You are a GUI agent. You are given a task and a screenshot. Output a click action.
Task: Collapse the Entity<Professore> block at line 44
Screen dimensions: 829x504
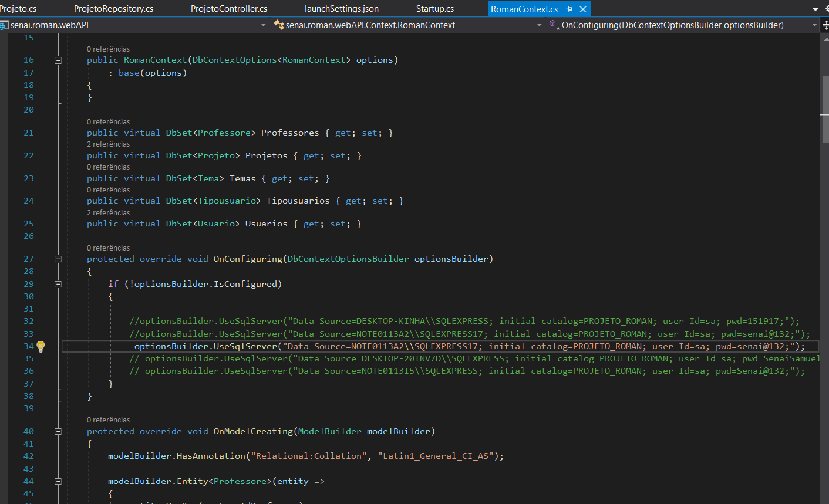[x=58, y=481]
